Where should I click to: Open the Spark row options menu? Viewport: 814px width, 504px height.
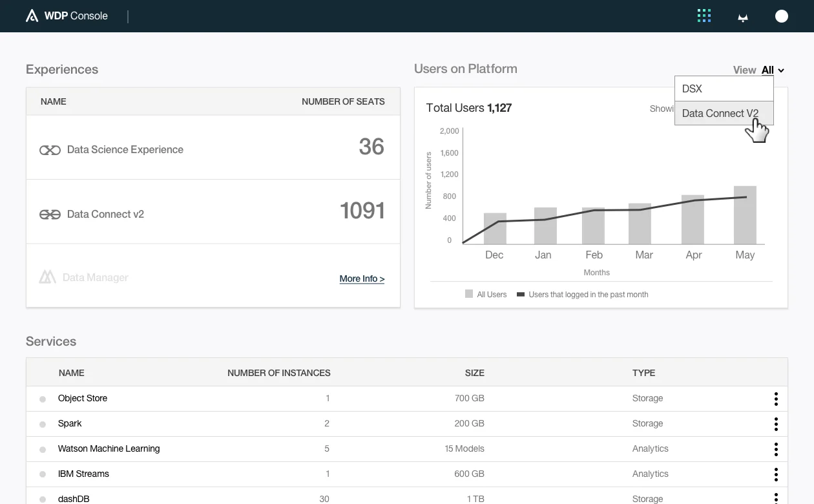(x=776, y=424)
